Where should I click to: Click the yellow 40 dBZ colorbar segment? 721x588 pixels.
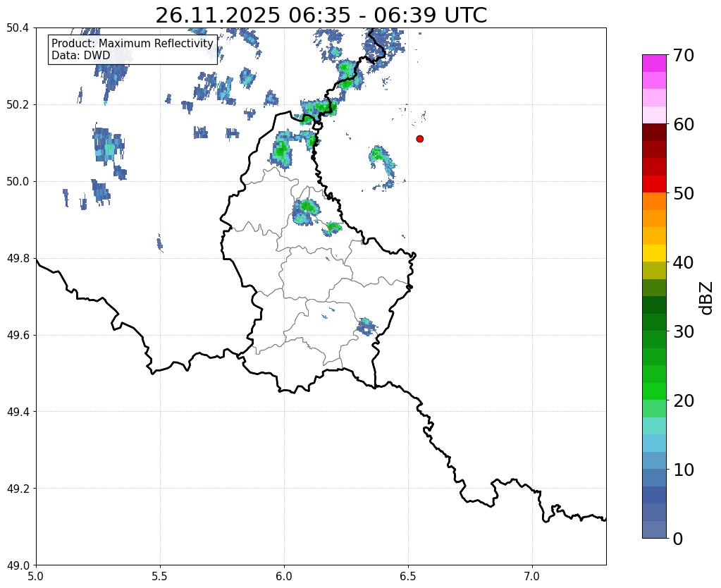[x=654, y=253]
